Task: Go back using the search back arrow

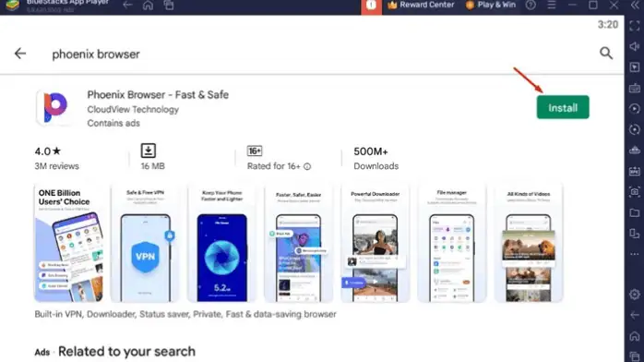Action: coord(20,54)
